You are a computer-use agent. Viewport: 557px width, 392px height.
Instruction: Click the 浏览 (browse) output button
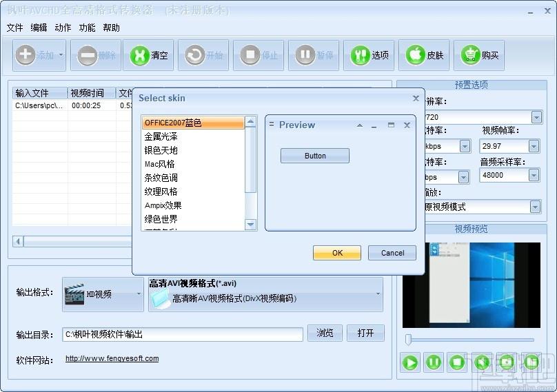tap(325, 333)
